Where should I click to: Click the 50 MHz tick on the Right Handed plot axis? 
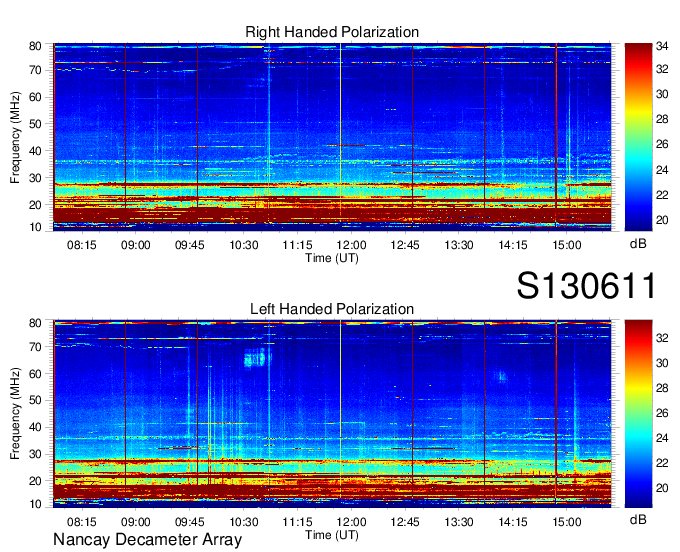click(35, 124)
